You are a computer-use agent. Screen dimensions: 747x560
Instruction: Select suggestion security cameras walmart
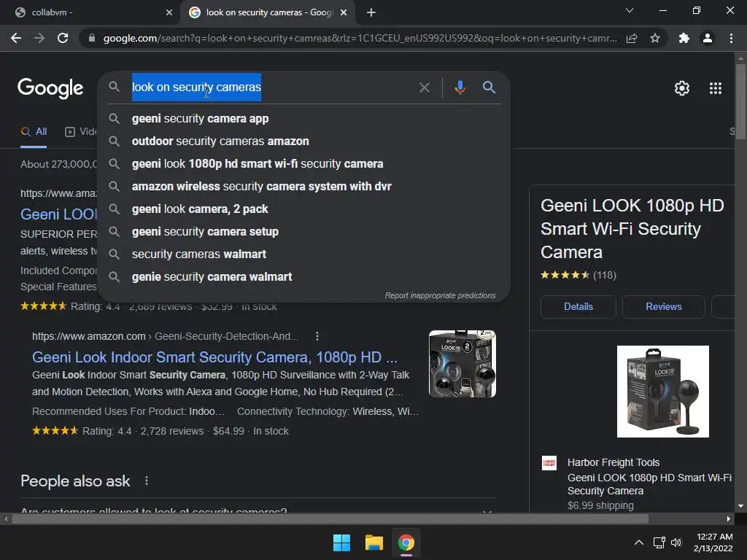point(303,254)
